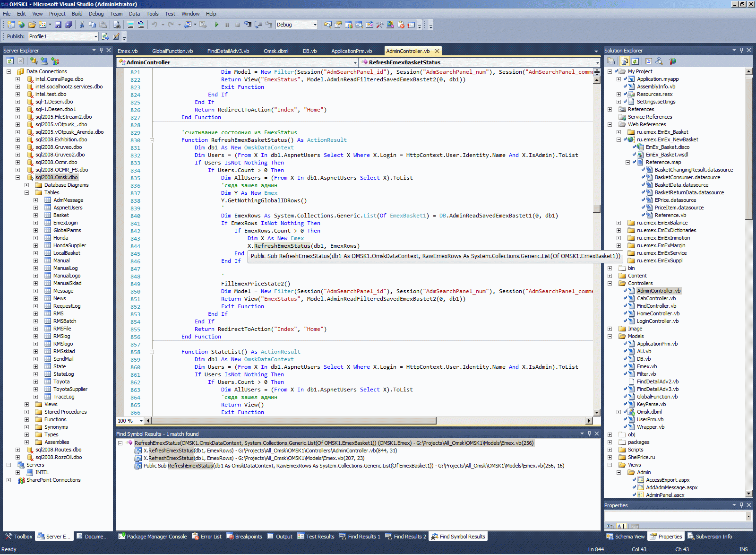Toggle auto-hide pin on Find Symbol Results panel
This screenshot has width=756, height=555.
589,434
